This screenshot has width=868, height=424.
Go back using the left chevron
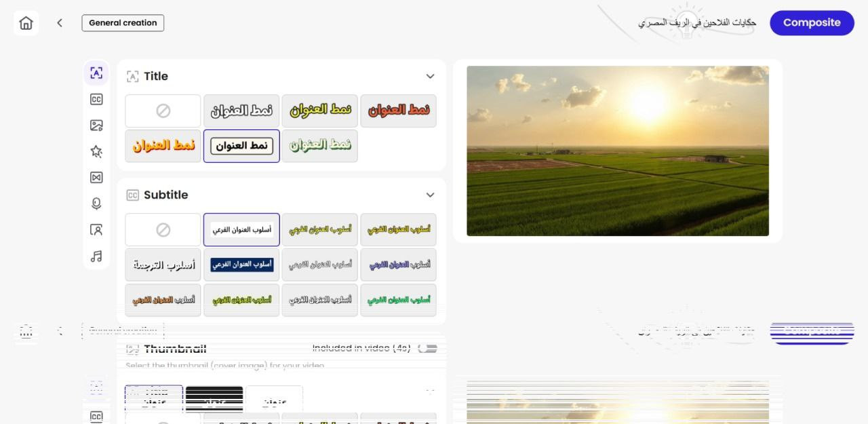(60, 23)
